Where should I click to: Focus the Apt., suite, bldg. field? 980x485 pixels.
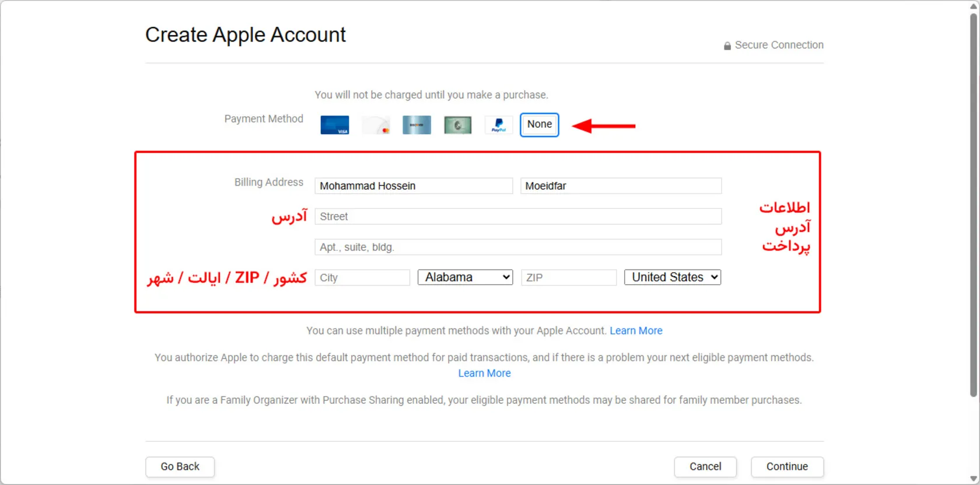(x=517, y=247)
